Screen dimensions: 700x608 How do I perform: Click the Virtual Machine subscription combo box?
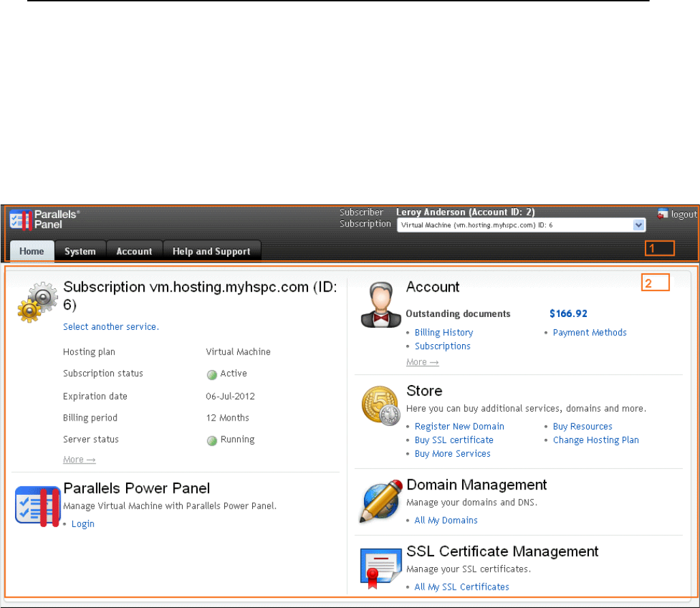coord(521,225)
